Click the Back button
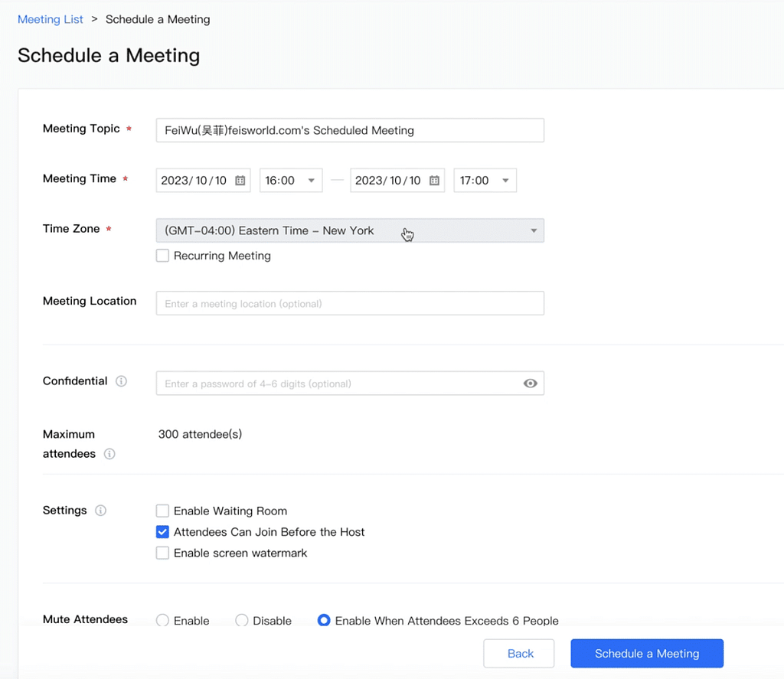The width and height of the screenshot is (784, 679). click(x=520, y=653)
